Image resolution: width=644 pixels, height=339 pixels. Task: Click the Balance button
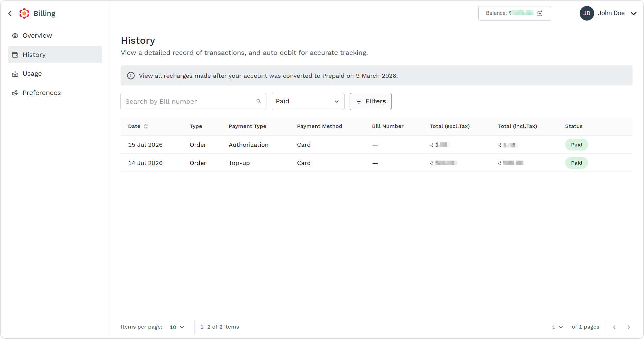coord(515,13)
